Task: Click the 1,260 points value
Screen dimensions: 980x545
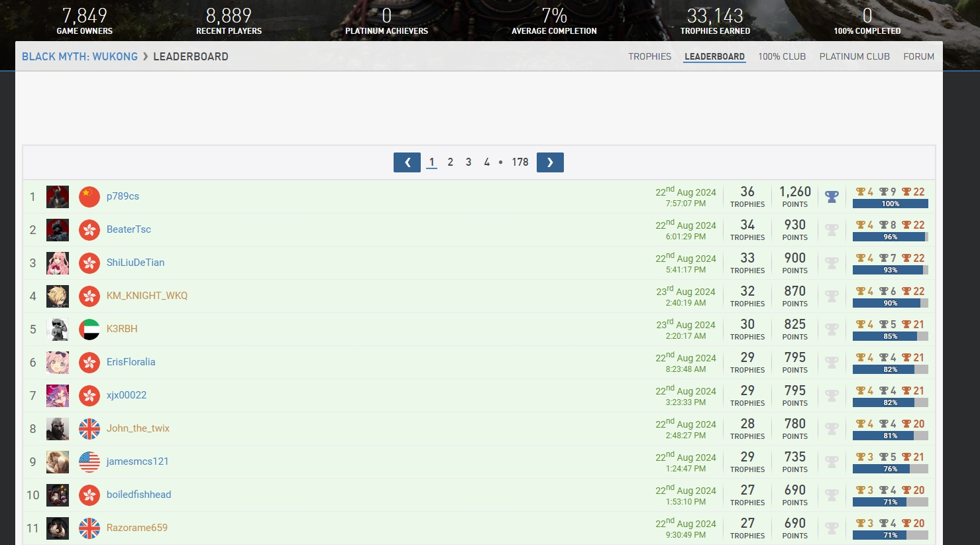Action: 795,192
